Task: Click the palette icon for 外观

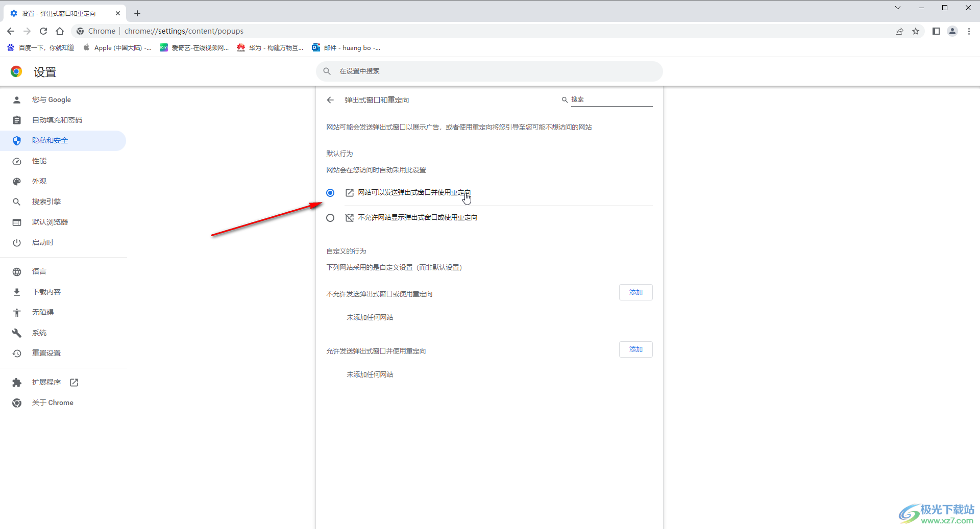Action: (17, 181)
